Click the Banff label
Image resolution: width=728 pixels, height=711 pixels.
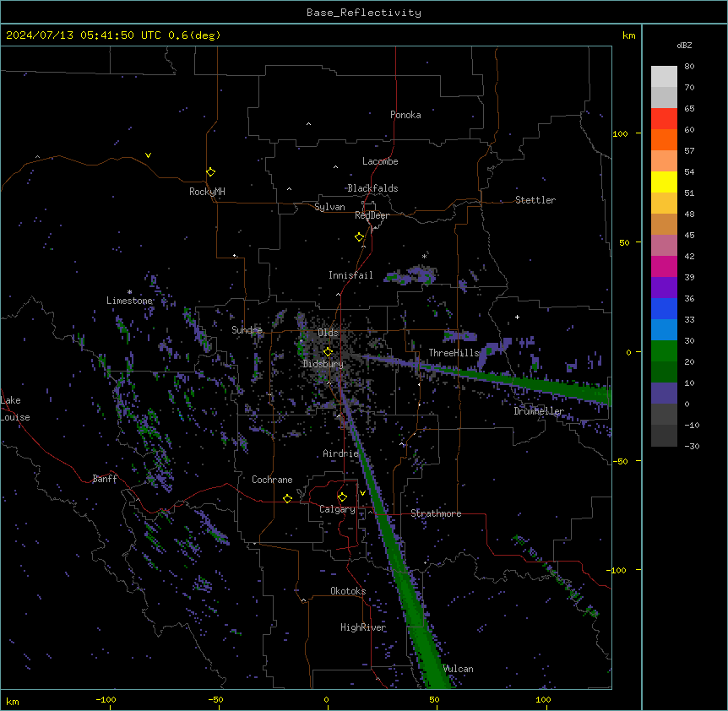[105, 479]
